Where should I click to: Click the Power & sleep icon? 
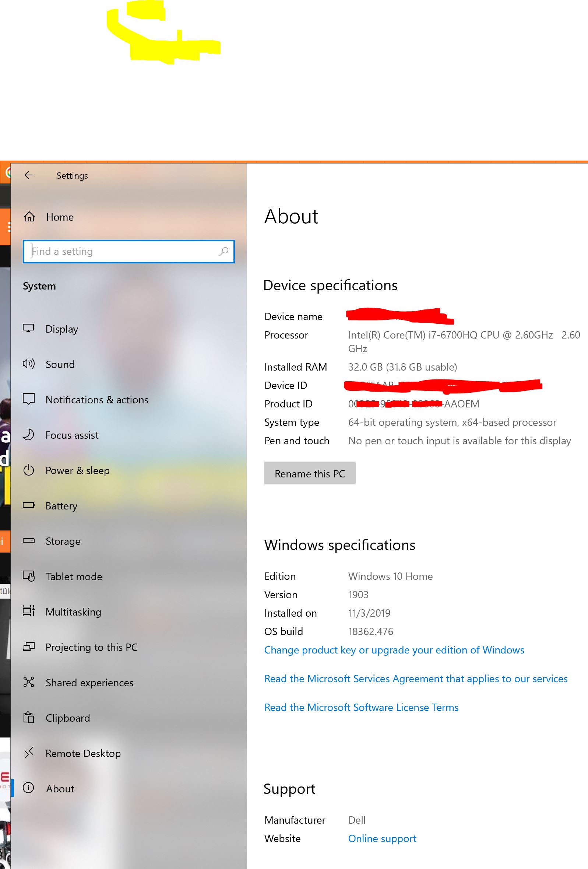[28, 470]
